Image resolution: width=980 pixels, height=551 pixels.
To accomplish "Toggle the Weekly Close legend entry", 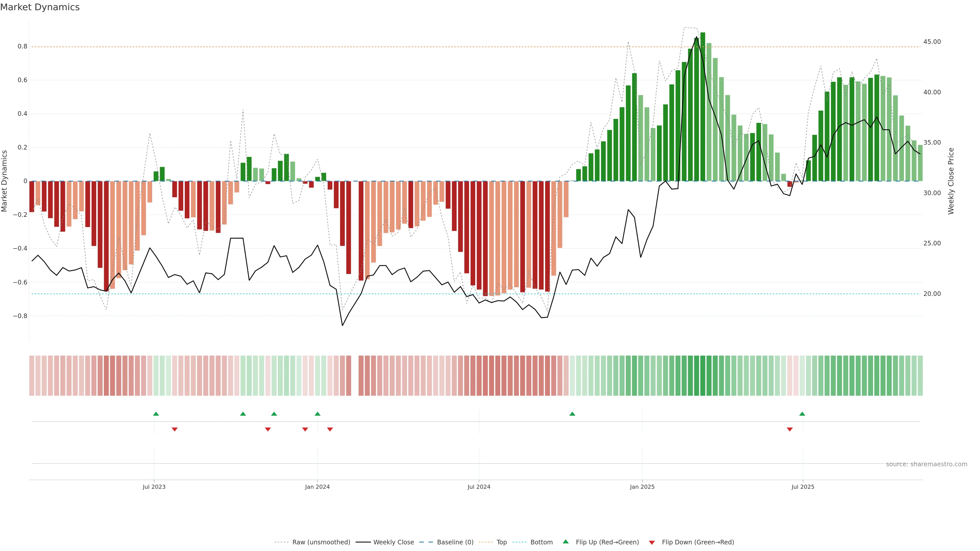I will (393, 542).
